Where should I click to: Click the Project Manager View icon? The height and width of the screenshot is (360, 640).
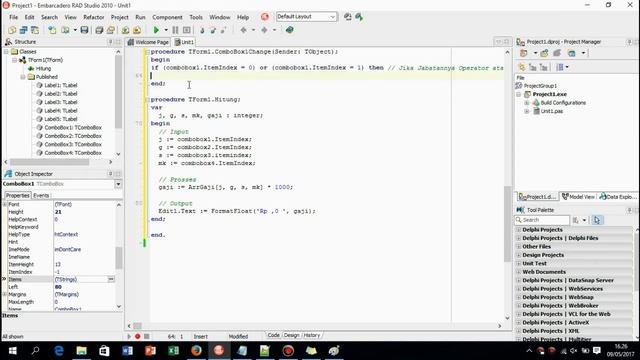[x=572, y=53]
